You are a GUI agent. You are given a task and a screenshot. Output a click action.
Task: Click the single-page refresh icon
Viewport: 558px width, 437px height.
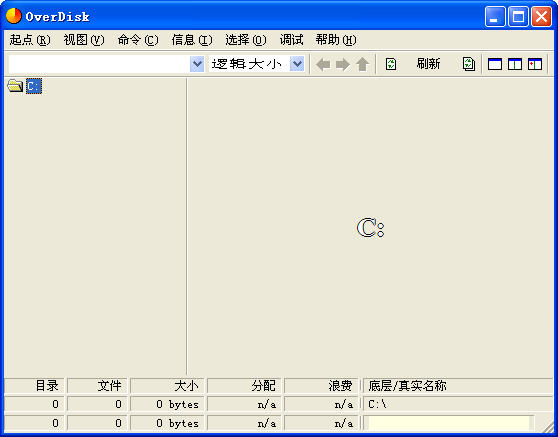[x=391, y=64]
